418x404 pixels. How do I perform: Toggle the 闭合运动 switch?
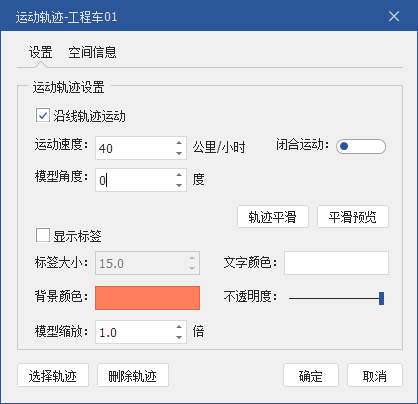tap(361, 146)
